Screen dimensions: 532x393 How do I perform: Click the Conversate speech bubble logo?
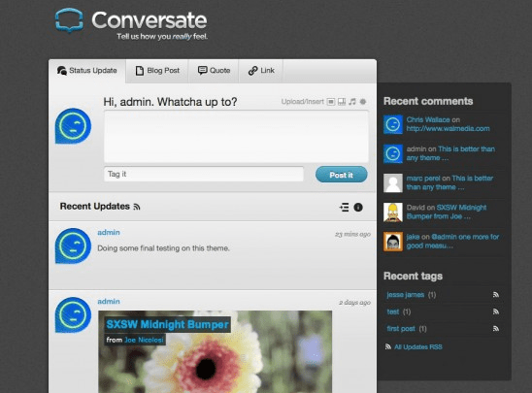69,20
